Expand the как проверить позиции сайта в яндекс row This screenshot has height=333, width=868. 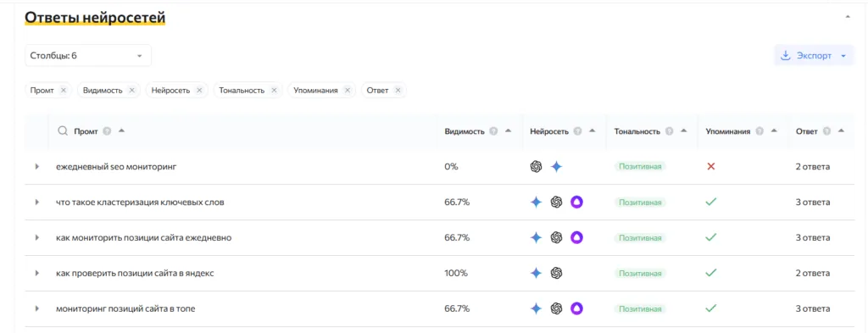click(37, 273)
